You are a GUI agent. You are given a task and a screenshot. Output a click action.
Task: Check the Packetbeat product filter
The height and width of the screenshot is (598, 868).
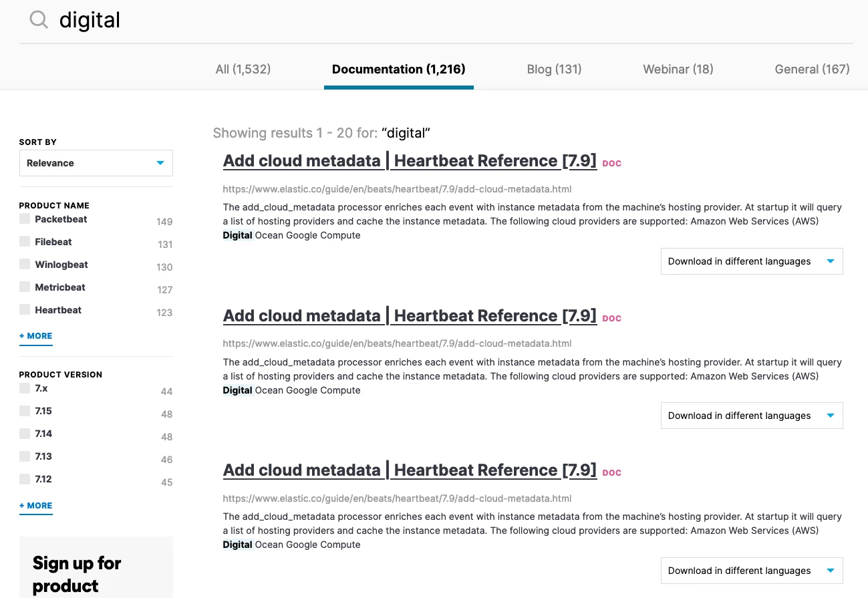25,219
